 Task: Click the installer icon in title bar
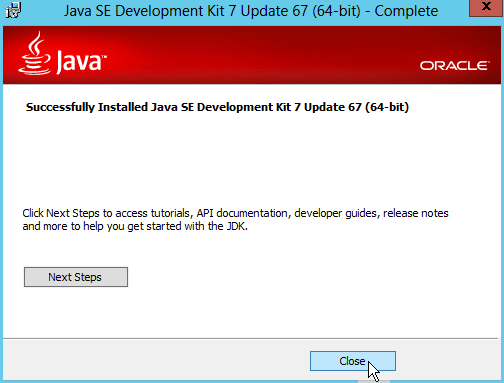point(14,10)
